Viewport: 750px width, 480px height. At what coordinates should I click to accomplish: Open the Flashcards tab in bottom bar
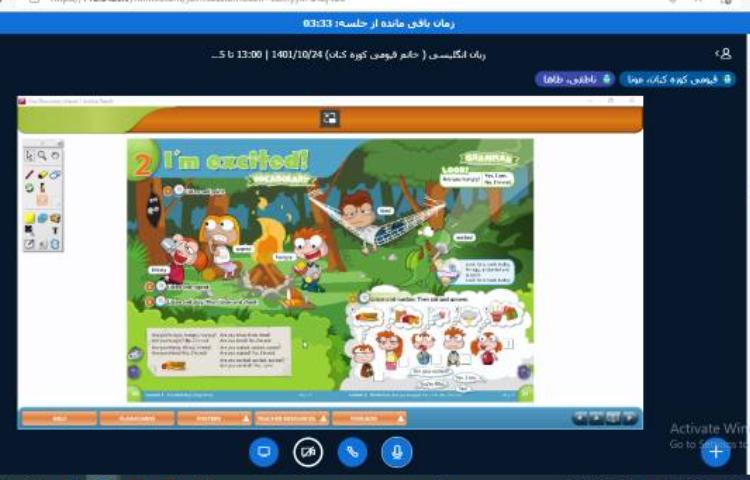pos(137,418)
